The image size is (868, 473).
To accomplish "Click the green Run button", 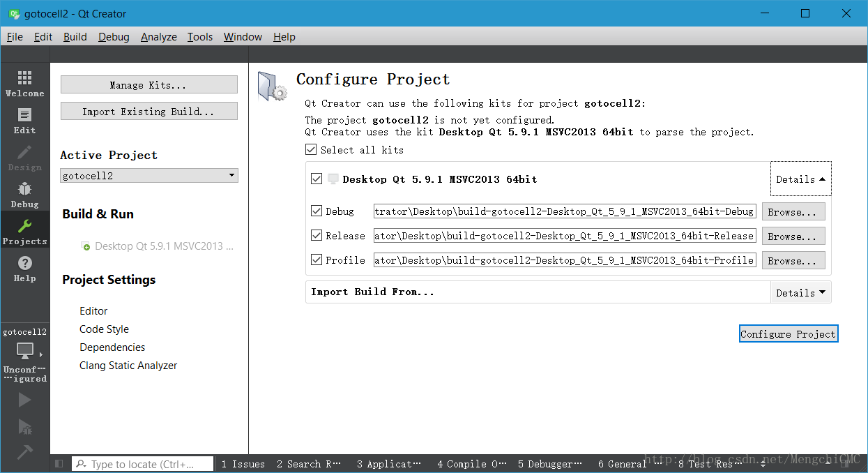I will [x=24, y=400].
